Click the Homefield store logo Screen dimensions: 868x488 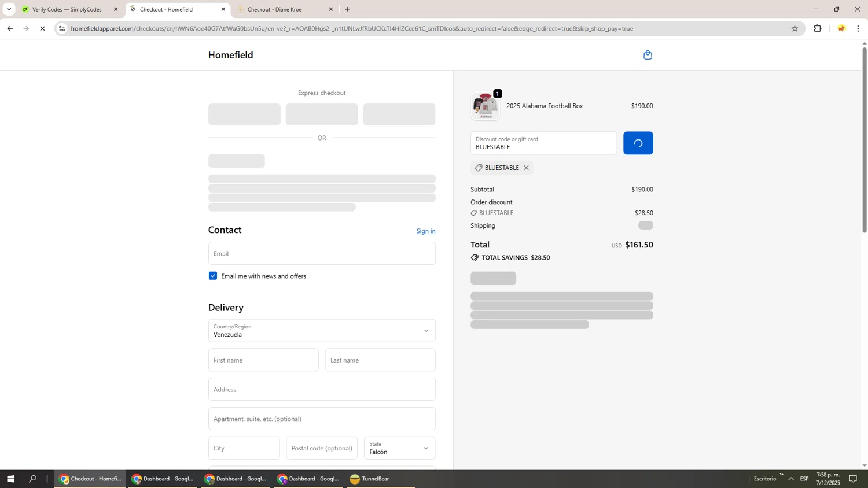230,55
